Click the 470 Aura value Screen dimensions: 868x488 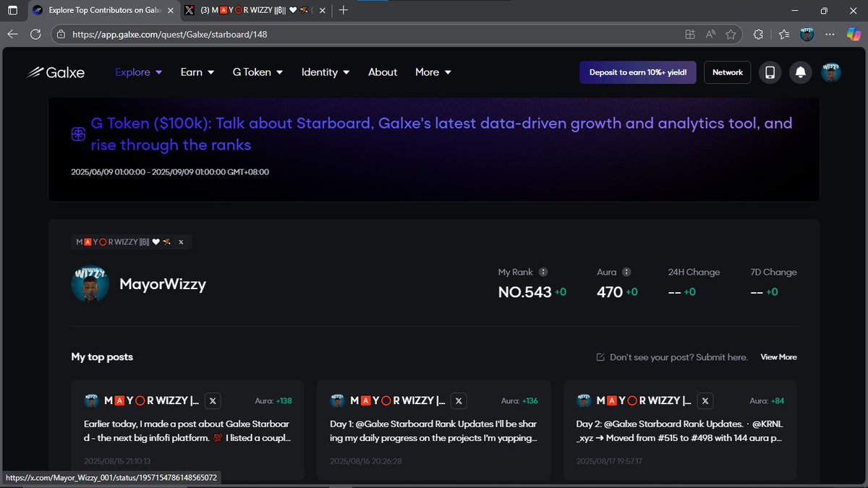(x=610, y=292)
